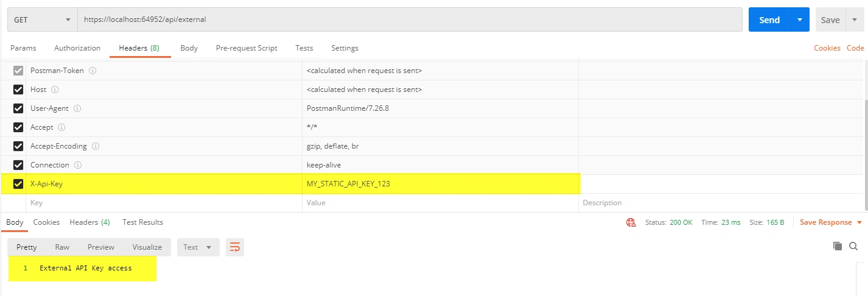
Task: Uncheck the X-Api-Key header checkbox
Action: pos(18,184)
